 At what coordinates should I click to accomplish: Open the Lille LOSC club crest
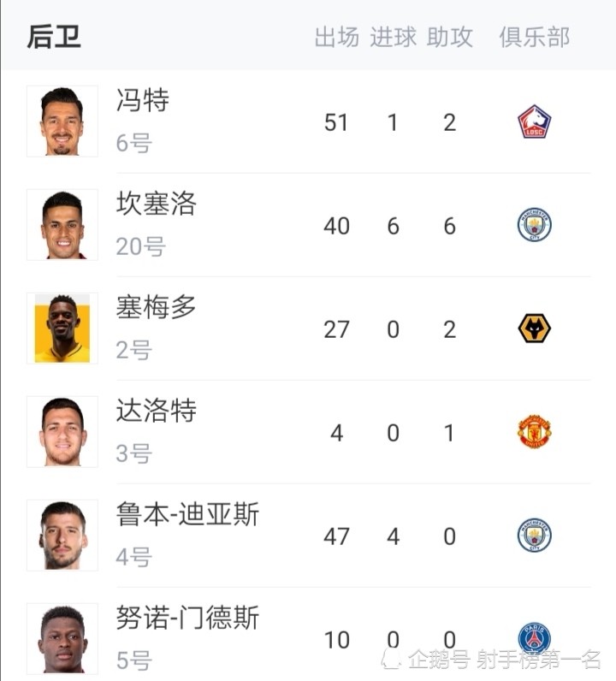click(x=535, y=121)
